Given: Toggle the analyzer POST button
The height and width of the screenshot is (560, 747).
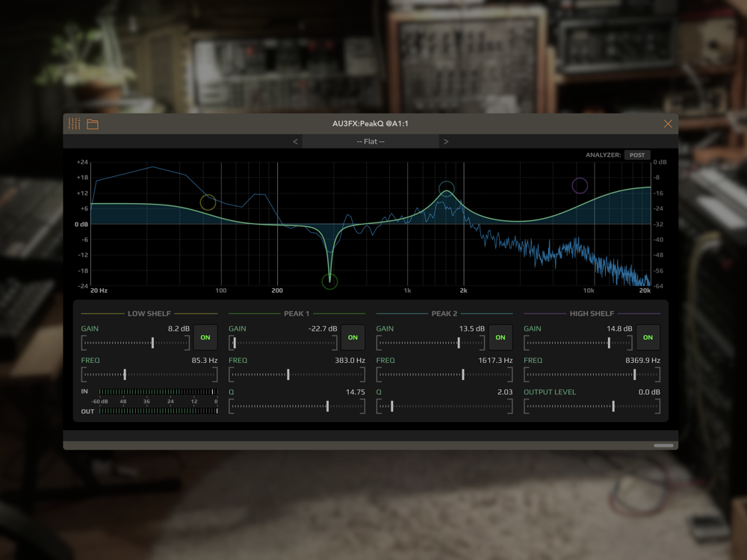Looking at the screenshot, I should (x=637, y=155).
